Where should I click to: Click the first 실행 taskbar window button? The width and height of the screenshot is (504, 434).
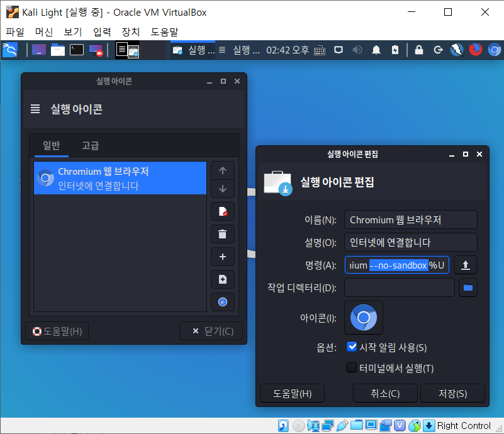pos(193,50)
